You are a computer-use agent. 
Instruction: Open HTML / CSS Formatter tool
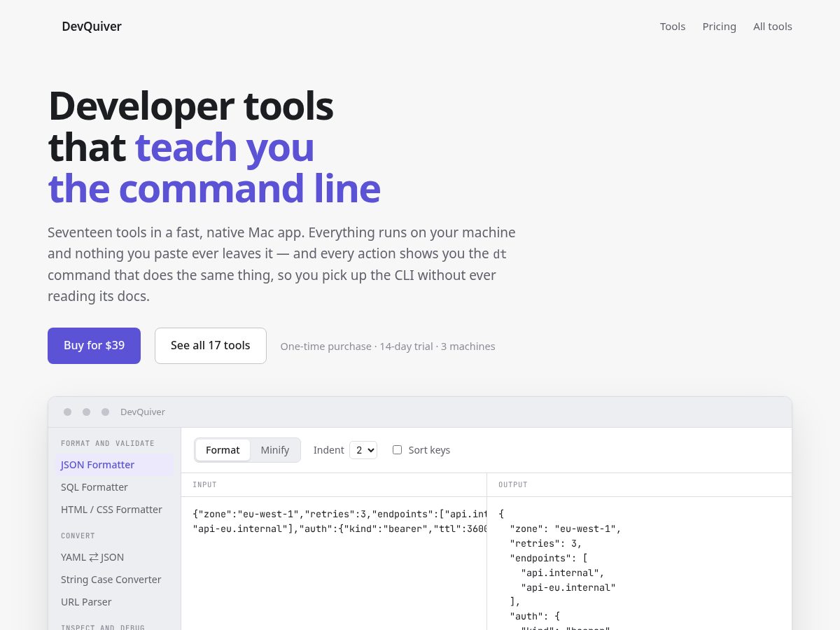115,510
